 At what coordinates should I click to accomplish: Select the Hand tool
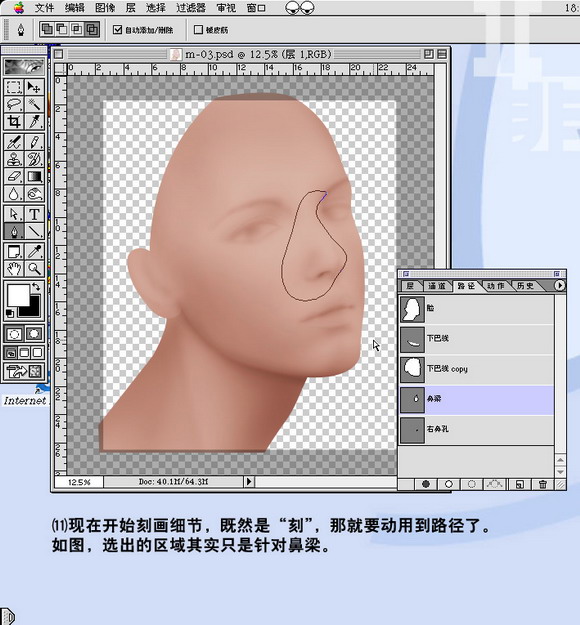[x=14, y=269]
